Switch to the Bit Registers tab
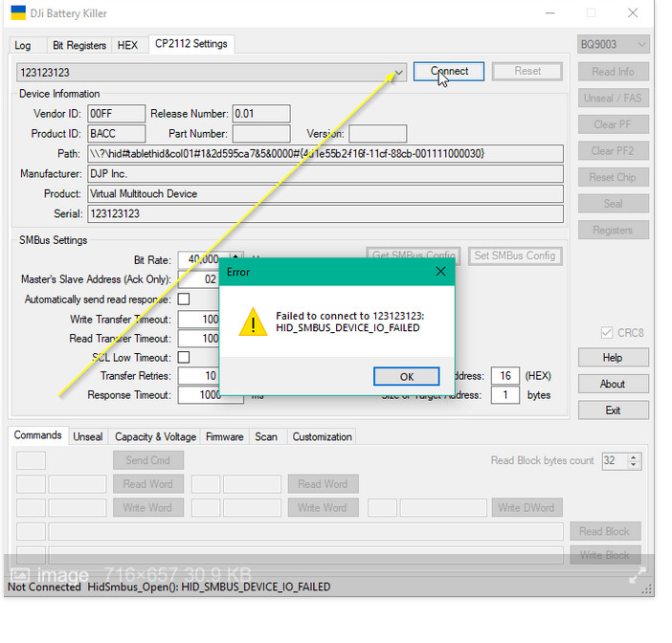 click(x=79, y=45)
